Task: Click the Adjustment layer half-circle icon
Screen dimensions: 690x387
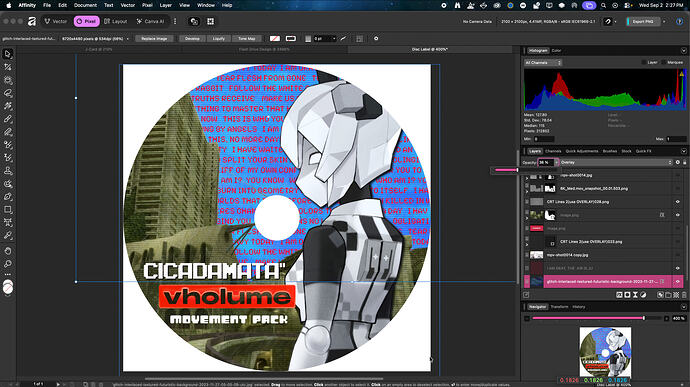Action: coord(643,295)
